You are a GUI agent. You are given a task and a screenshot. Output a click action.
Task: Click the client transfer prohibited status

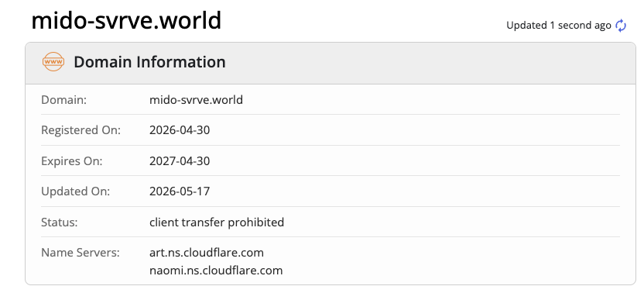point(217,222)
